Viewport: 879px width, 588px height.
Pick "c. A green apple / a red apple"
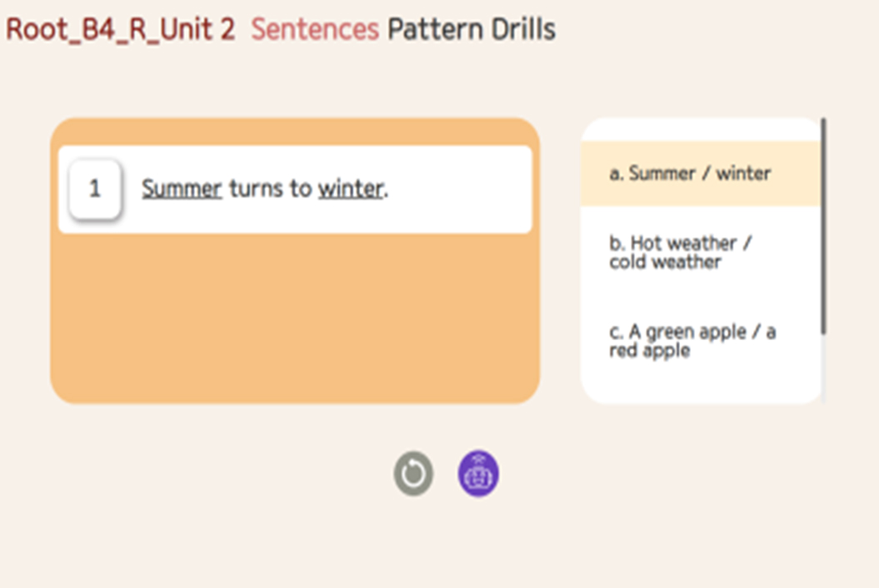(x=692, y=341)
